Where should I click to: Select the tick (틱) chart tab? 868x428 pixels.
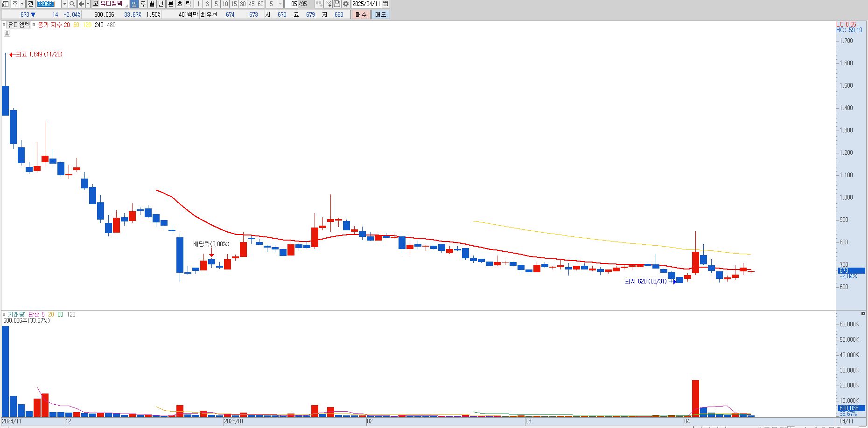(x=188, y=4)
